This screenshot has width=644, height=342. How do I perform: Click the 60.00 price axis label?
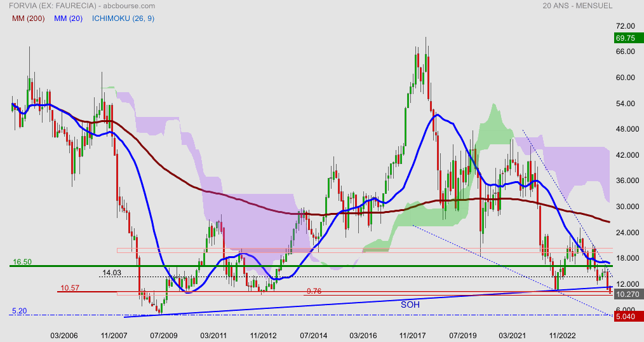tap(626, 78)
